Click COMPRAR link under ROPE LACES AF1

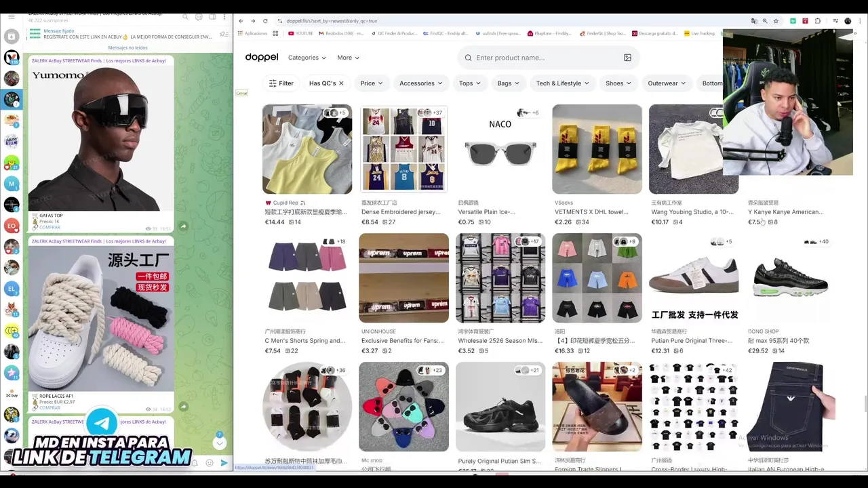point(50,408)
